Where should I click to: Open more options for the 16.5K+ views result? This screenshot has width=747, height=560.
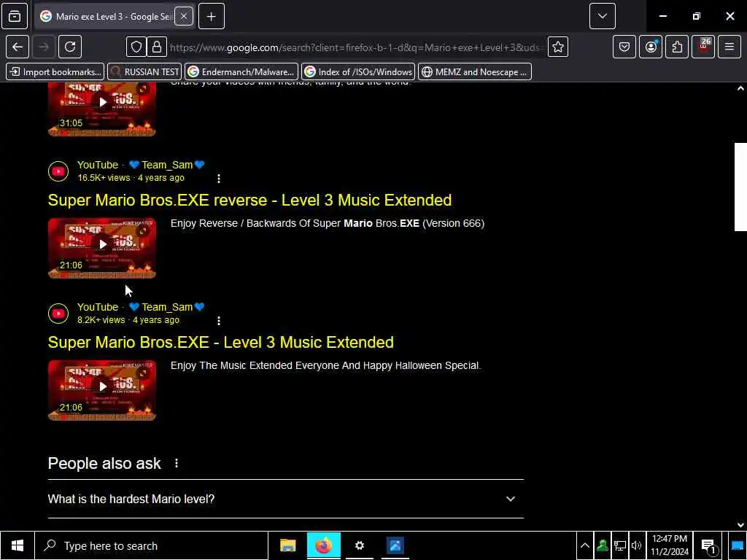coord(219,179)
